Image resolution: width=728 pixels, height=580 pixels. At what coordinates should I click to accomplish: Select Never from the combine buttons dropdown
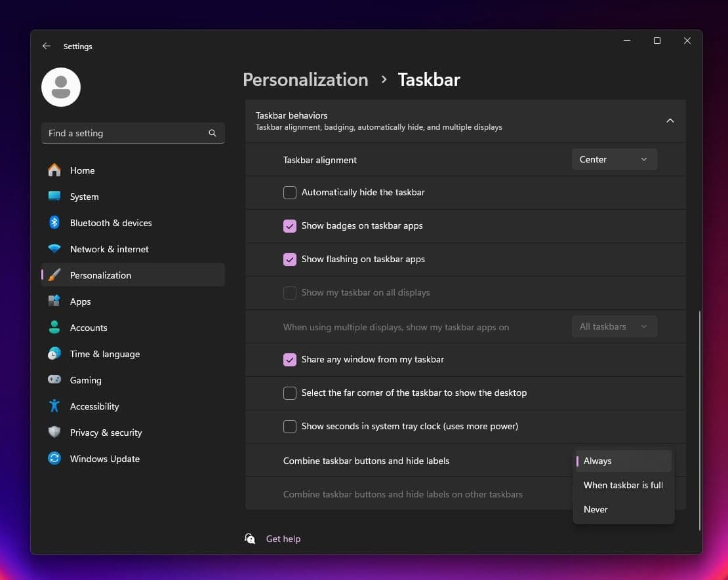coord(595,509)
